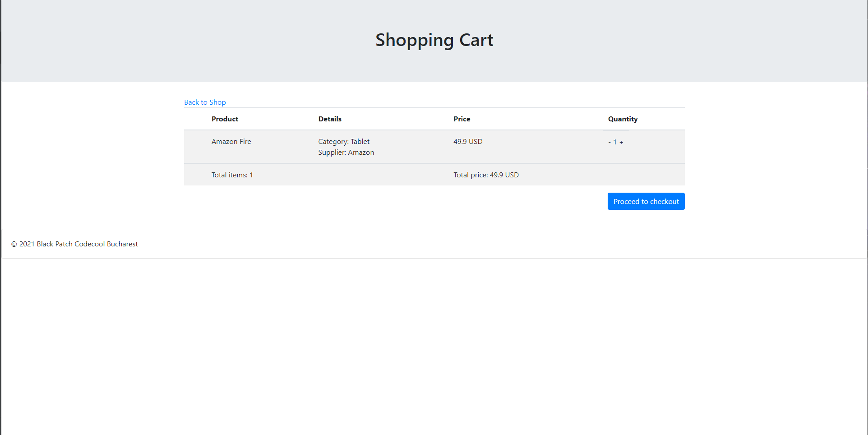Click the 2021 Black Patch copyright text
The image size is (868, 435).
74,244
